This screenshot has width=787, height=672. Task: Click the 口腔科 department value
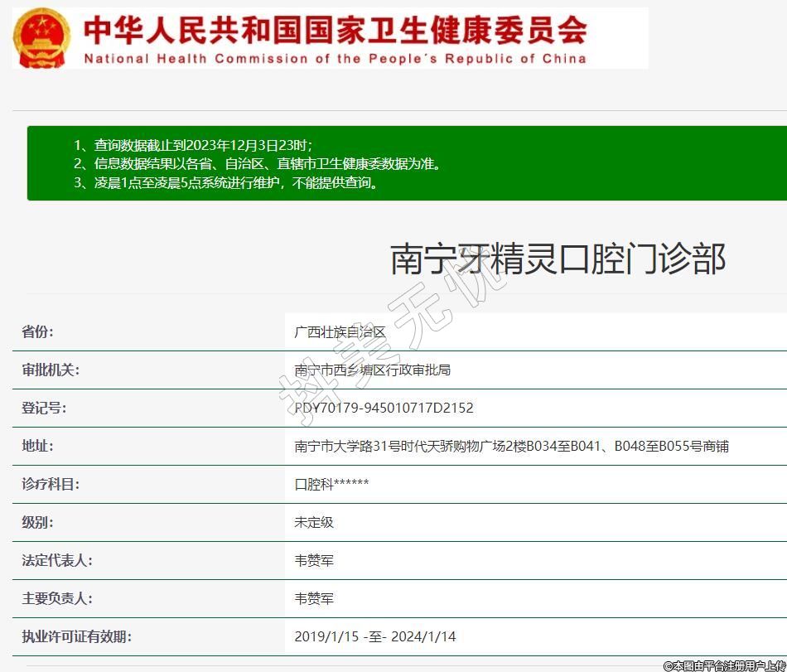tap(331, 484)
